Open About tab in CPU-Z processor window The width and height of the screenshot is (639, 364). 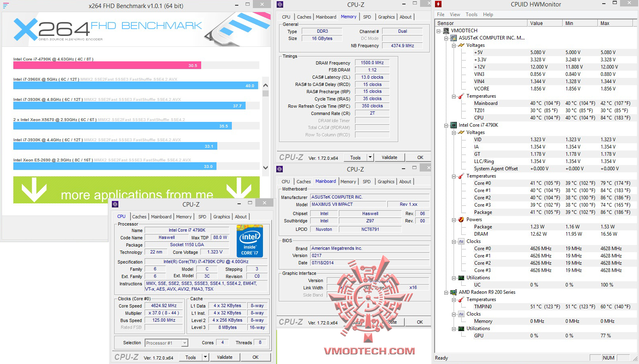click(x=241, y=217)
